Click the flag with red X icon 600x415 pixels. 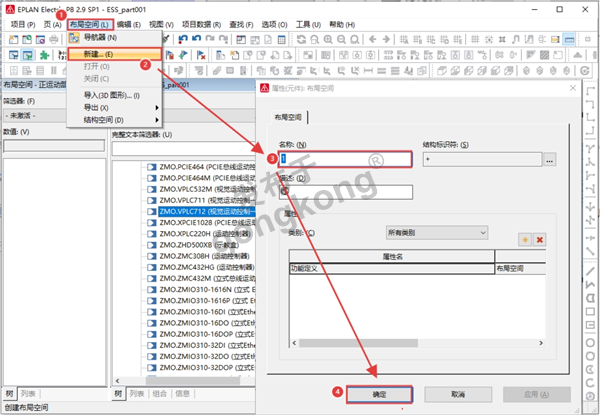[x=201, y=55]
